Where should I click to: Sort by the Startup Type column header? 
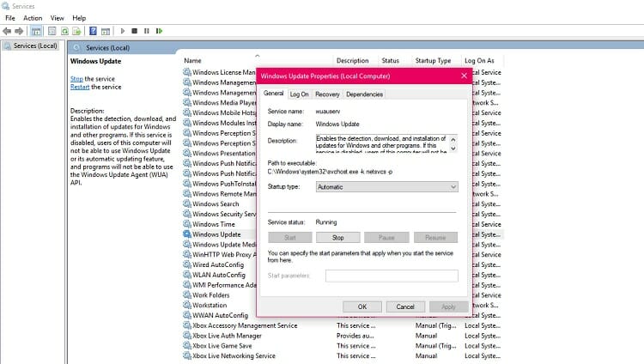coord(433,60)
